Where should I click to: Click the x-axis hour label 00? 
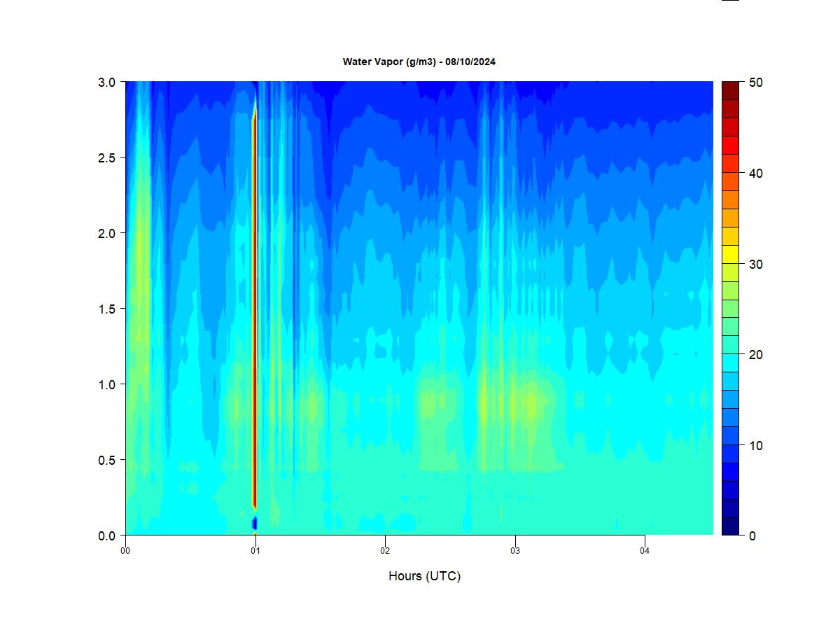pyautogui.click(x=125, y=551)
